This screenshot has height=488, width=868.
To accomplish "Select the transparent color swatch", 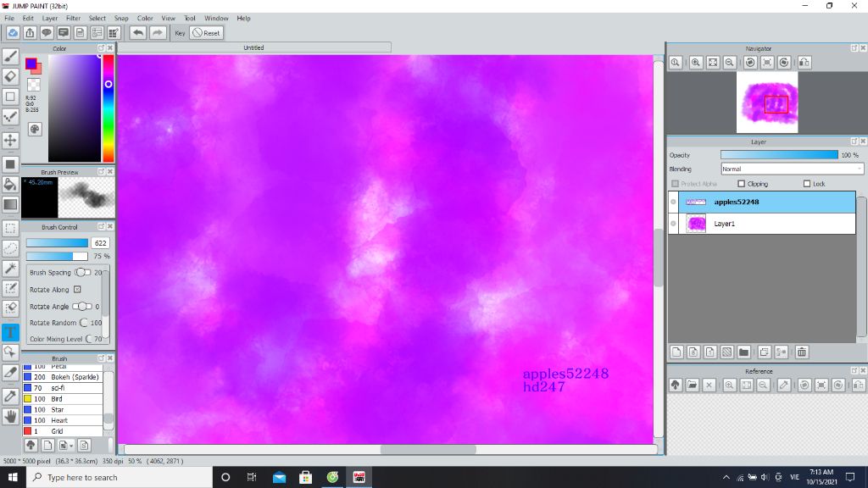I will pyautogui.click(x=34, y=85).
